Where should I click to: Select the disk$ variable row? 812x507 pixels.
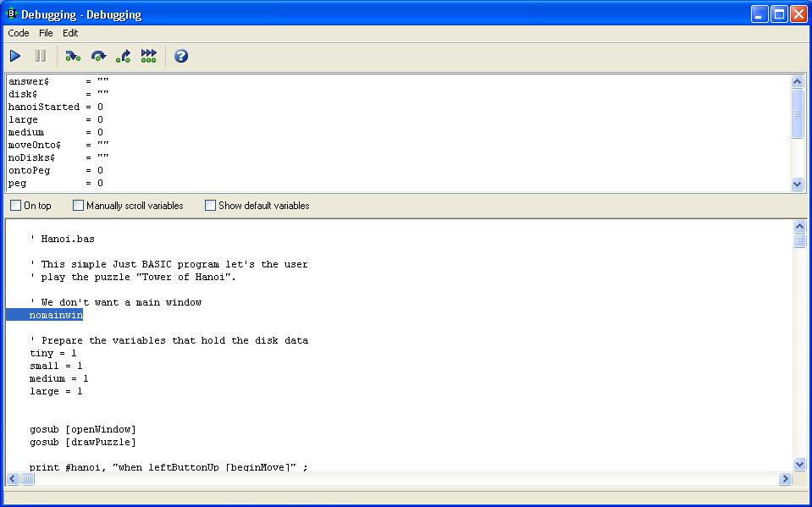pos(58,94)
